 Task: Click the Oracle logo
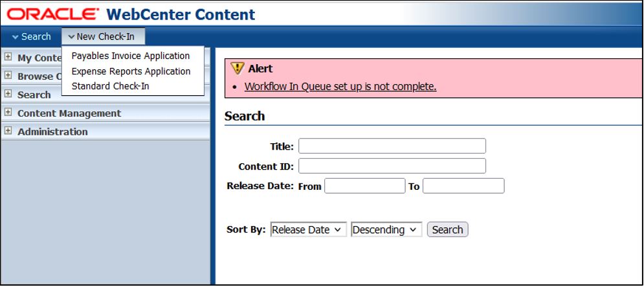[53, 14]
